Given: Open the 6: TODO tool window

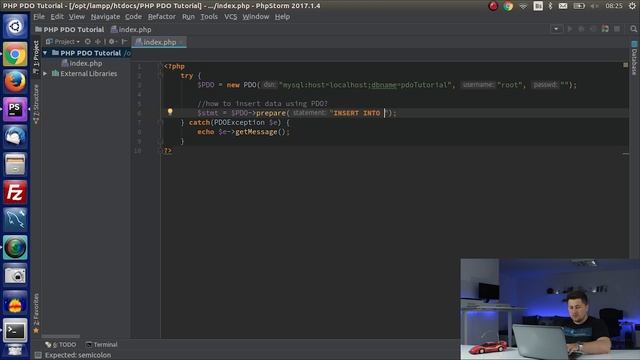Looking at the screenshot, I should coord(60,345).
